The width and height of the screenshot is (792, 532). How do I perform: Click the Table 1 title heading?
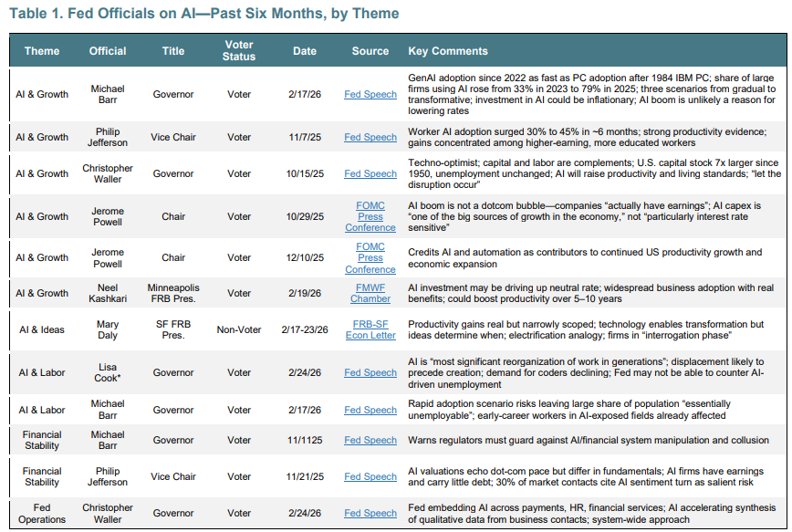204,13
